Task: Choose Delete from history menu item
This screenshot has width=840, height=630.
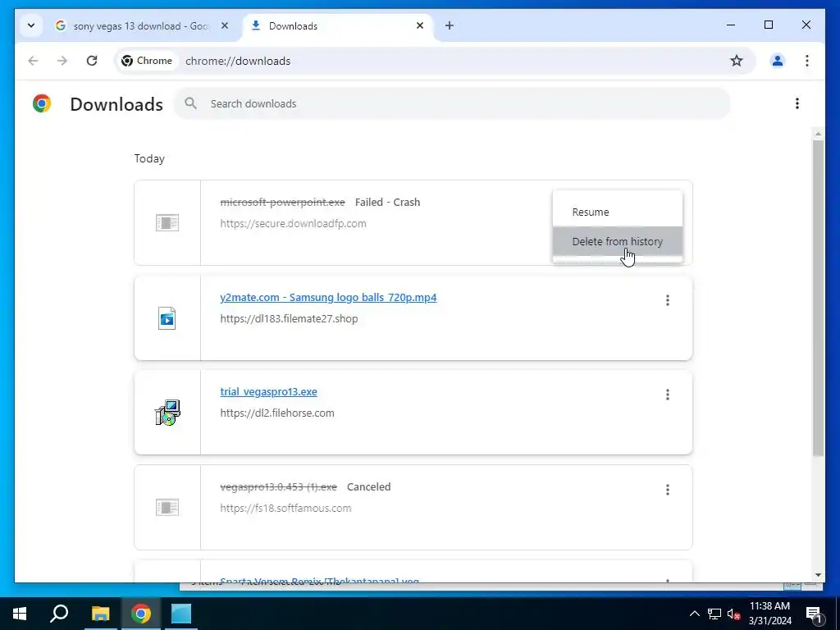Action: click(618, 242)
